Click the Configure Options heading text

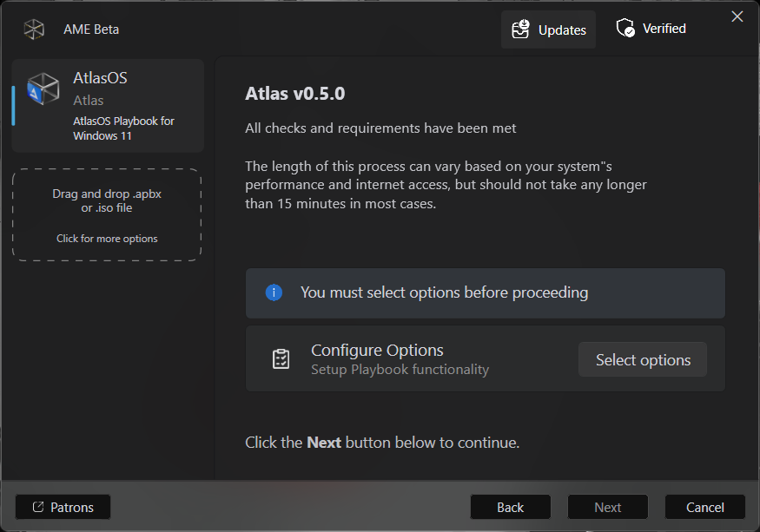click(377, 351)
